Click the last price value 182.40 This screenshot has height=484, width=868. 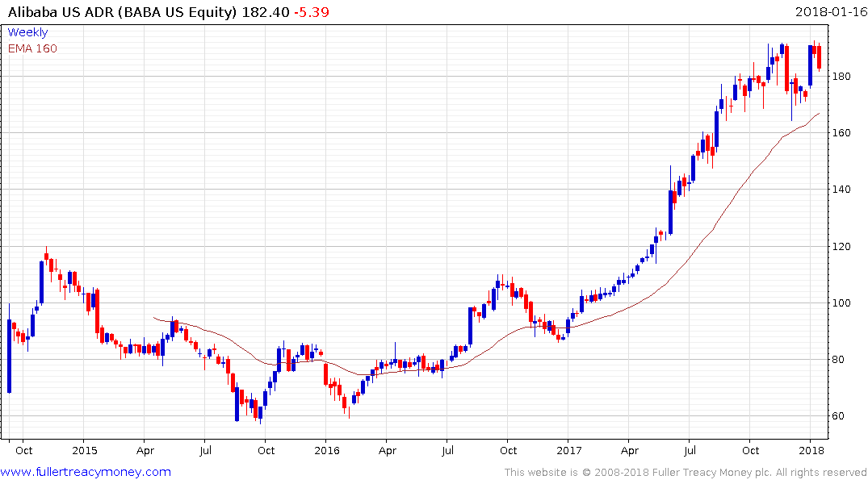(266, 12)
